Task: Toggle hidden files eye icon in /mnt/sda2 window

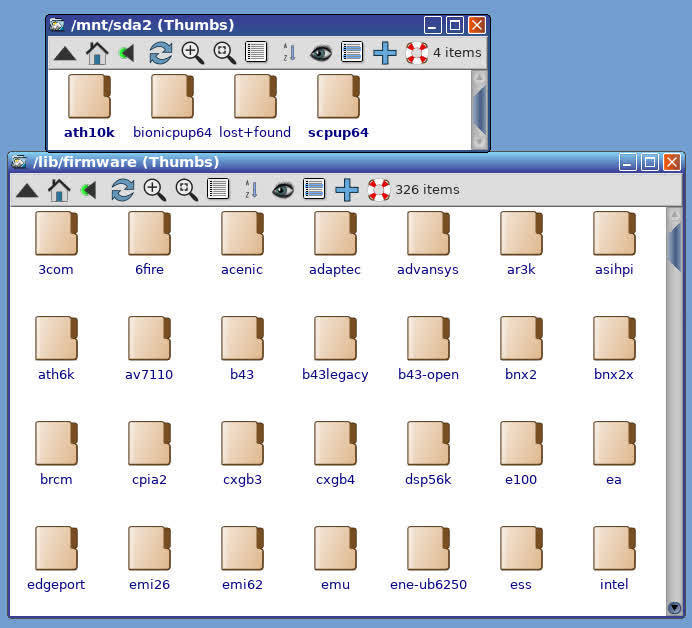Action: tap(320, 53)
